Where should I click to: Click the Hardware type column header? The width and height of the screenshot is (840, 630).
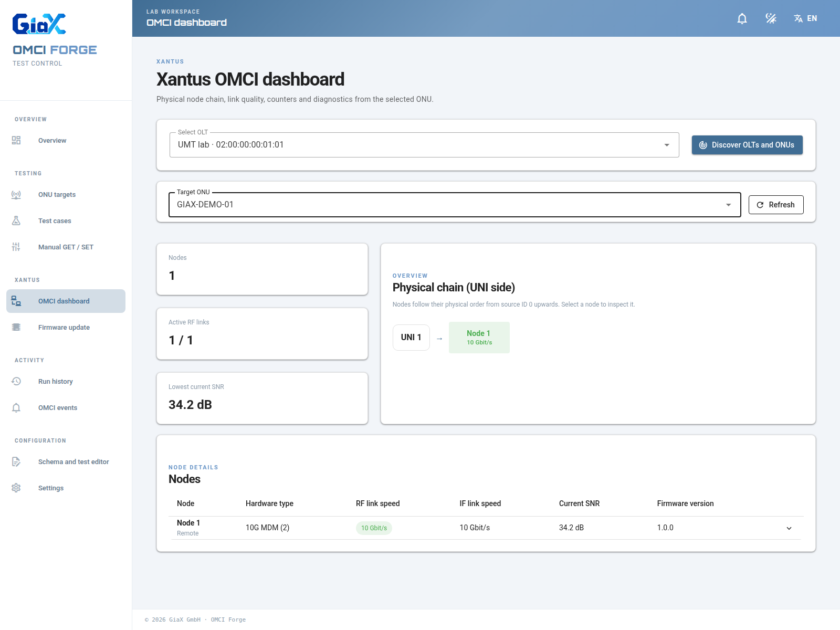click(269, 503)
